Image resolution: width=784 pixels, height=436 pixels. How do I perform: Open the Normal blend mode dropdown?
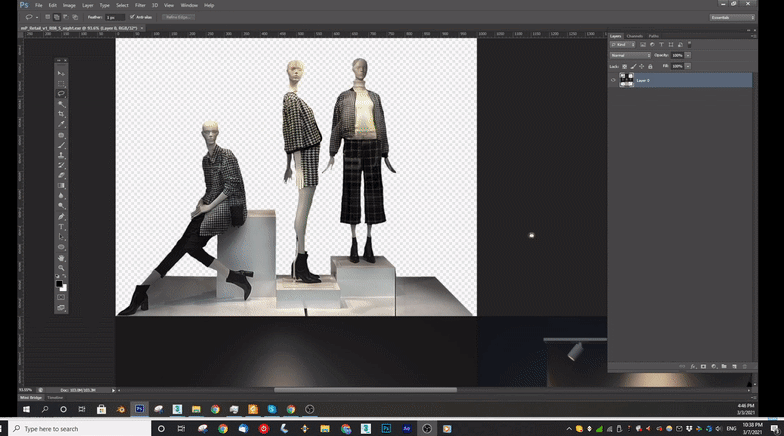[630, 55]
